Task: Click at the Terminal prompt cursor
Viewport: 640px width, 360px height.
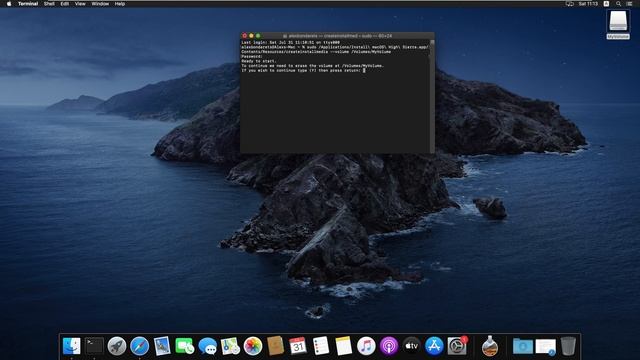Action: pyautogui.click(x=364, y=70)
